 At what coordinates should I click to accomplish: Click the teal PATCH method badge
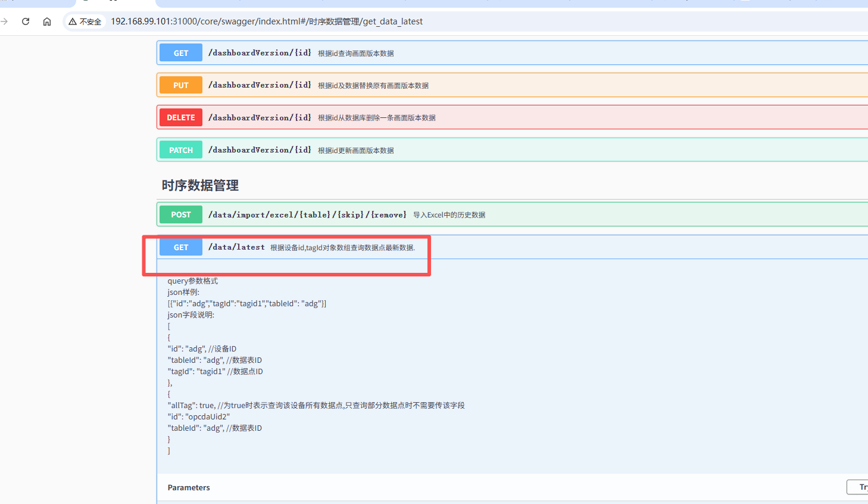click(181, 150)
